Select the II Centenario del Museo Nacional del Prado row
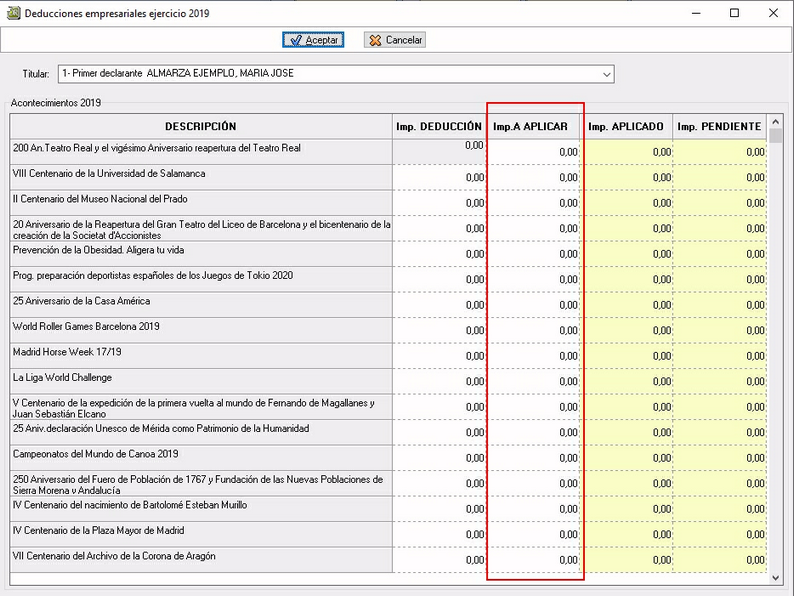The image size is (794, 596). 201,203
